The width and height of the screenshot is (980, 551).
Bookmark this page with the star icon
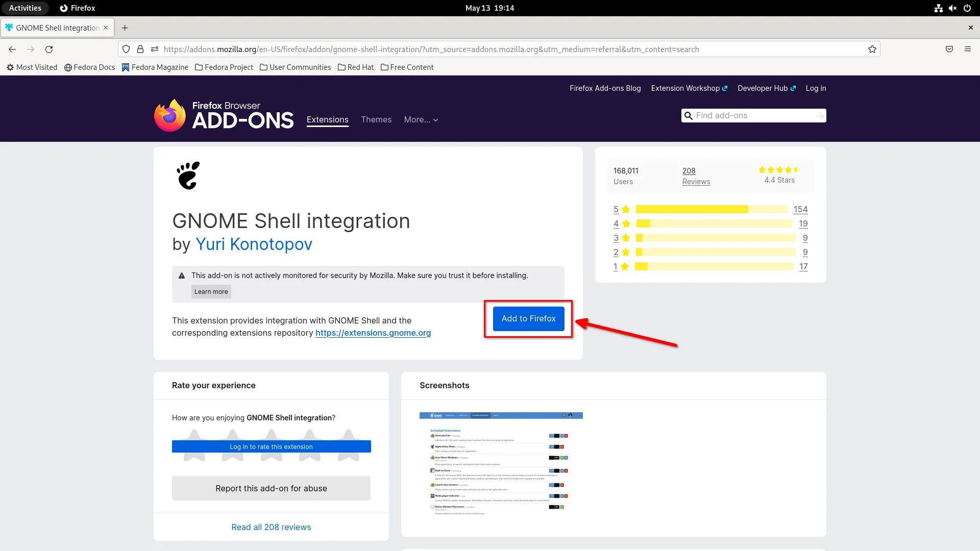[872, 49]
